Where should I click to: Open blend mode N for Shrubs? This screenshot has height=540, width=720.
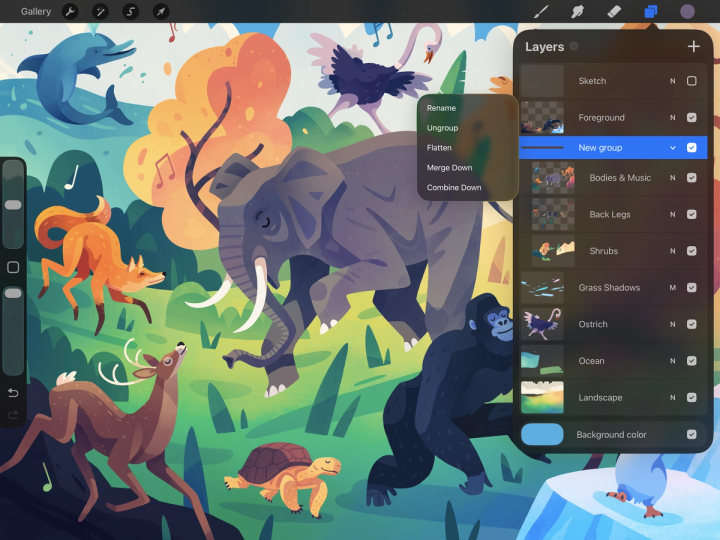point(673,251)
